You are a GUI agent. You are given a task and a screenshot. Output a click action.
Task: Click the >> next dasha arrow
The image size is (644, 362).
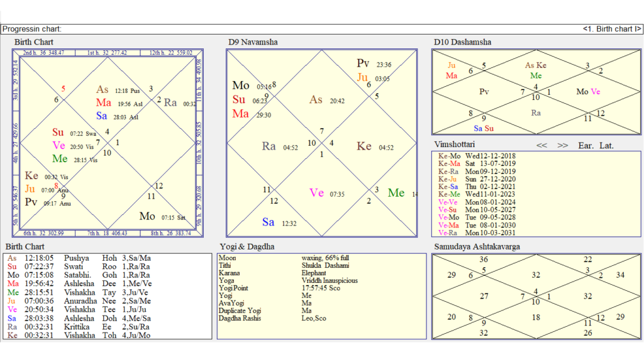point(562,145)
